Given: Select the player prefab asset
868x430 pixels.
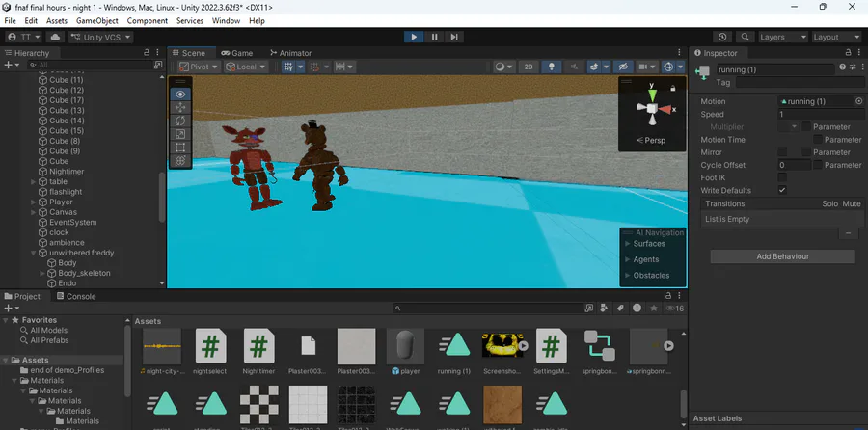Looking at the screenshot, I should coord(405,351).
